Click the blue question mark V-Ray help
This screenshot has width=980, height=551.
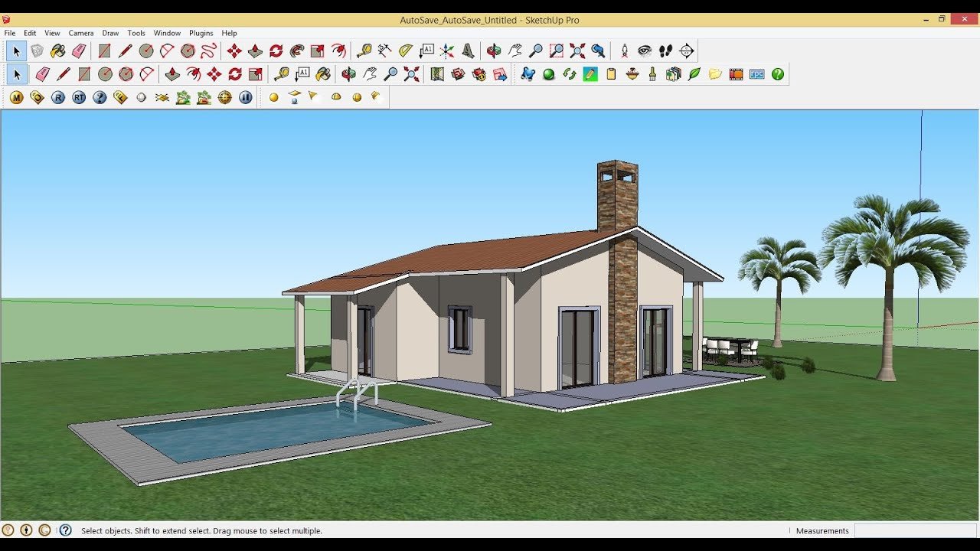tap(100, 97)
